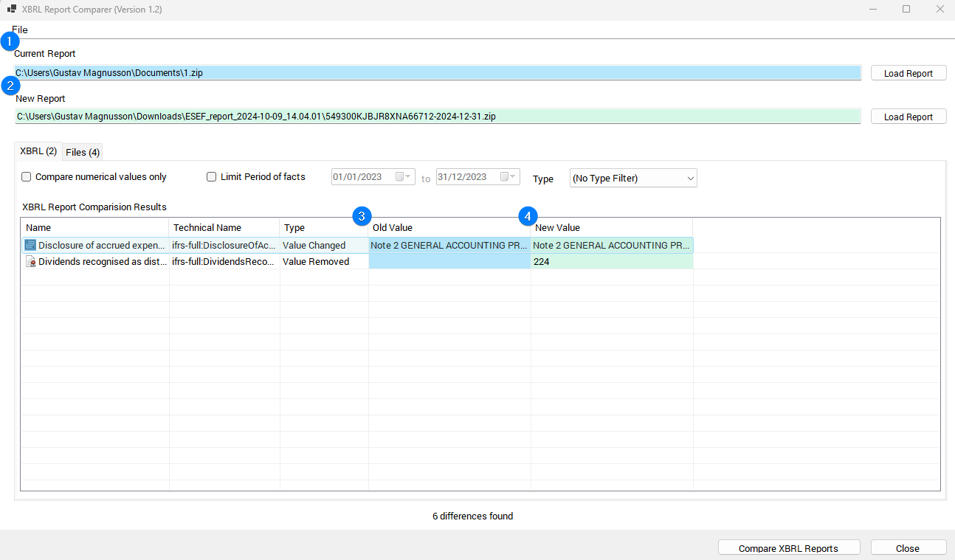
Task: Switch to the XBRL (2) tab
Action: pos(38,151)
